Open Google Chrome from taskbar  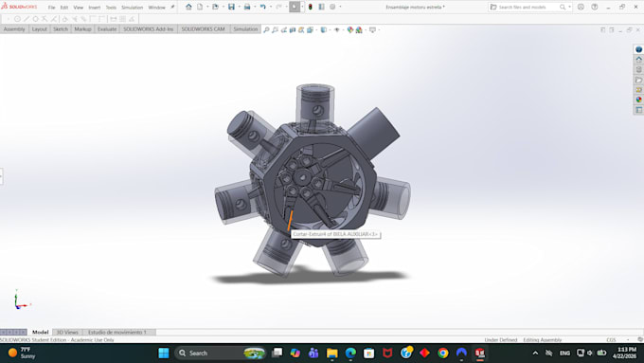point(443,354)
